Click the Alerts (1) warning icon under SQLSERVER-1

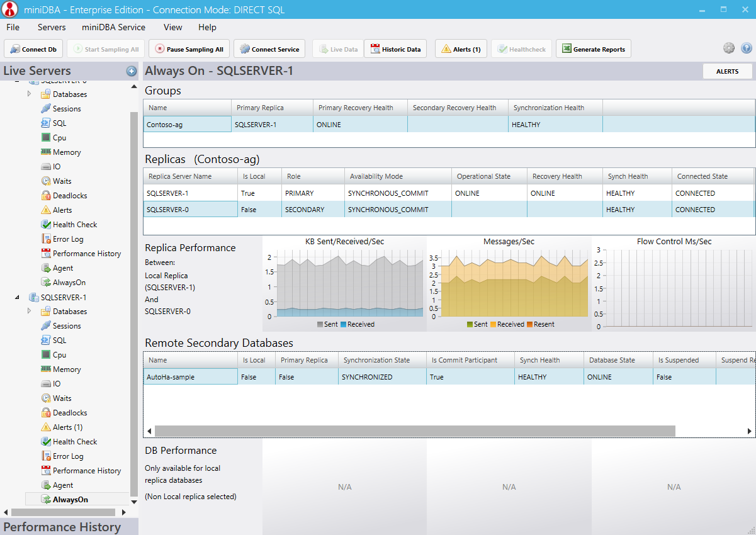(x=46, y=427)
